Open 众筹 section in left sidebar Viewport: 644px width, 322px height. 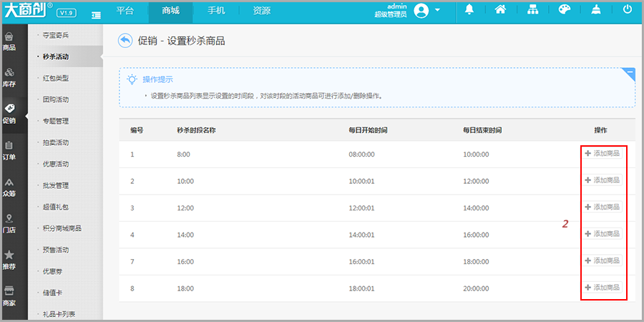(x=9, y=187)
